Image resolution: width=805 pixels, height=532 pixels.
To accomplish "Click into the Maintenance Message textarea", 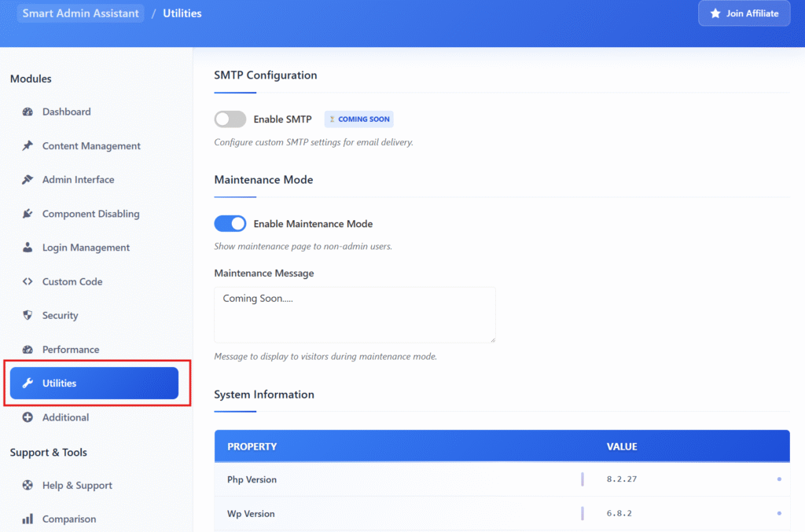I will [x=355, y=314].
